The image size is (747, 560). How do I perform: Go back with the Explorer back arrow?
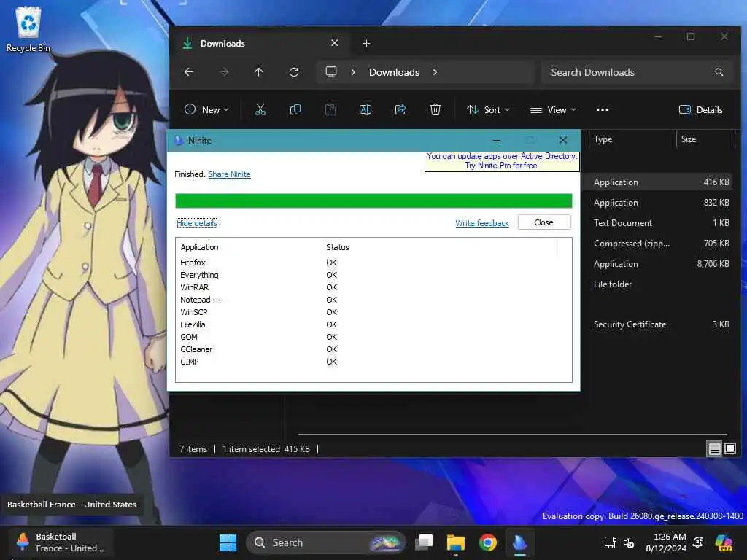point(189,72)
